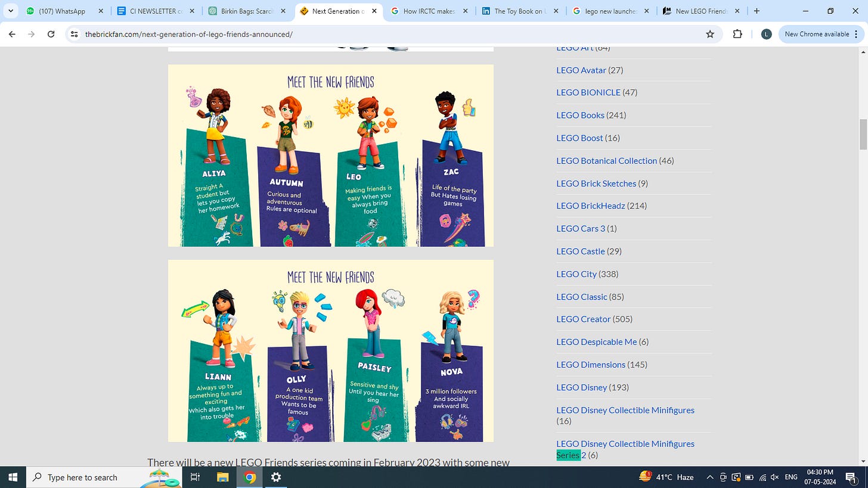Close the Birkin Bags tab
The image size is (868, 488).
[283, 11]
